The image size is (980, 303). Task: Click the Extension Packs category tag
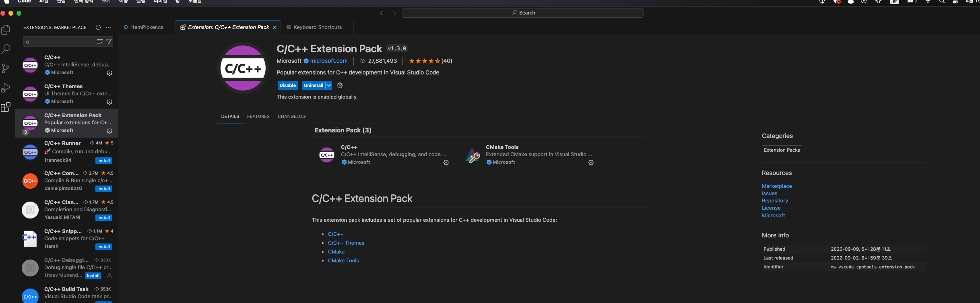pyautogui.click(x=782, y=150)
